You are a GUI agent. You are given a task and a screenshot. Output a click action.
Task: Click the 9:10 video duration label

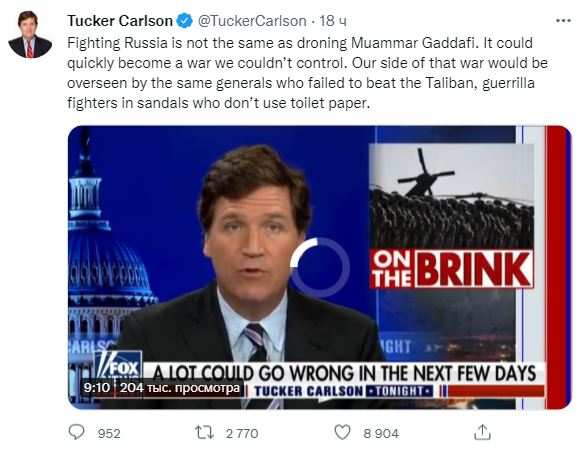pos(97,387)
